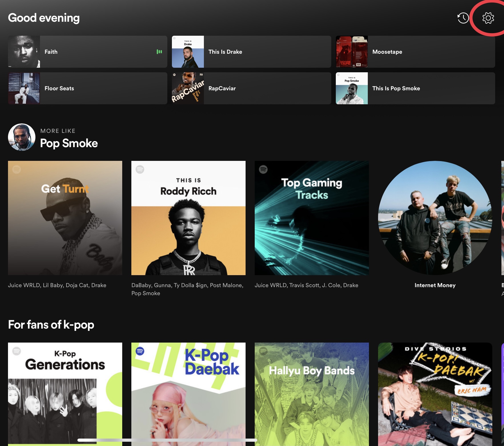
Task: Select the This Is Roddy Ricch cover
Action: (x=188, y=218)
